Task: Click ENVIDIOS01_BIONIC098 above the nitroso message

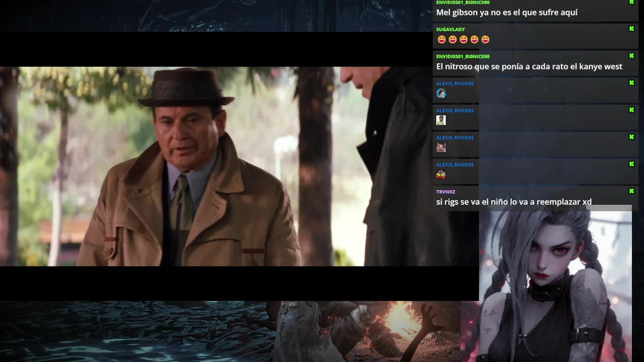Action: point(463,56)
